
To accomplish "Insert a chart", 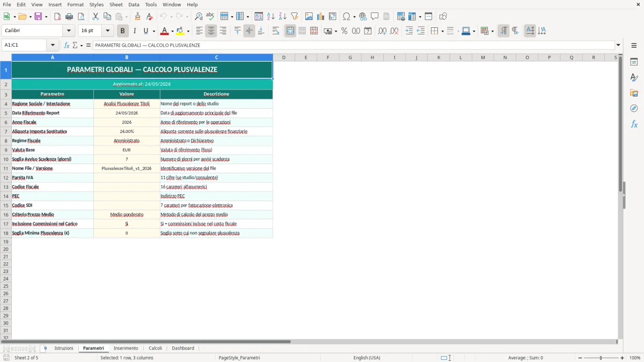I will tap(321, 17).
